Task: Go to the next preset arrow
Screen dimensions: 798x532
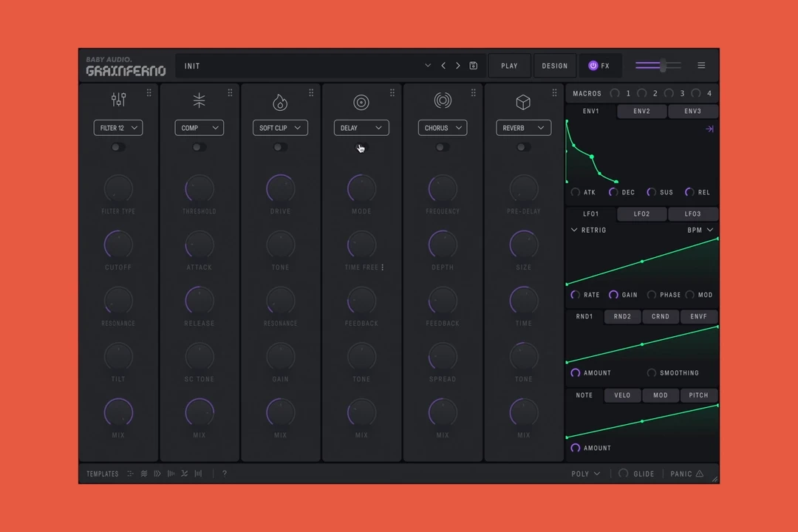Action: pyautogui.click(x=458, y=66)
